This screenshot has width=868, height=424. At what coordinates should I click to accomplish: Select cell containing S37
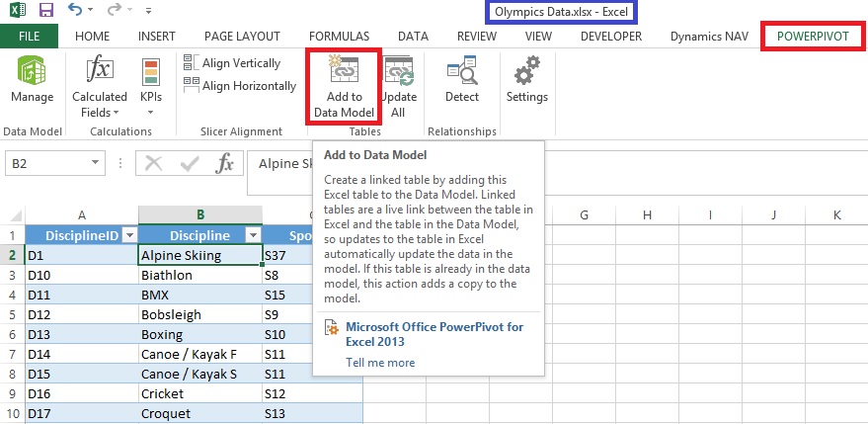tap(287, 255)
